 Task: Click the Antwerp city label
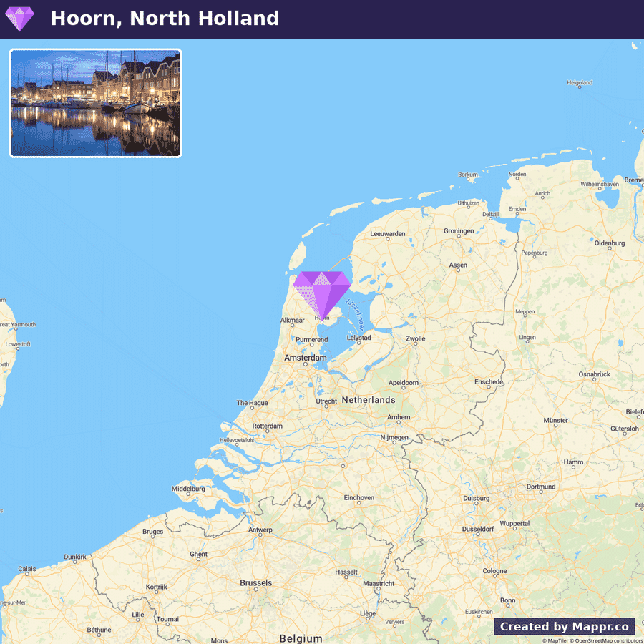[x=260, y=530]
